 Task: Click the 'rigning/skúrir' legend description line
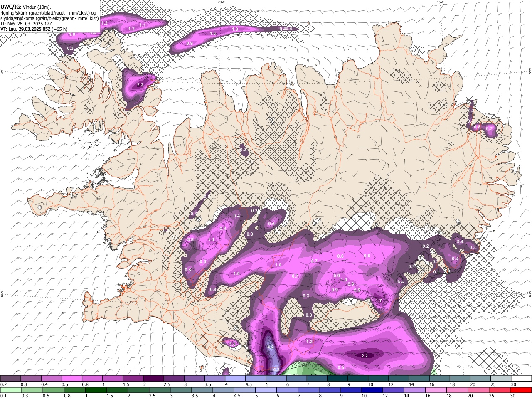tap(48, 12)
